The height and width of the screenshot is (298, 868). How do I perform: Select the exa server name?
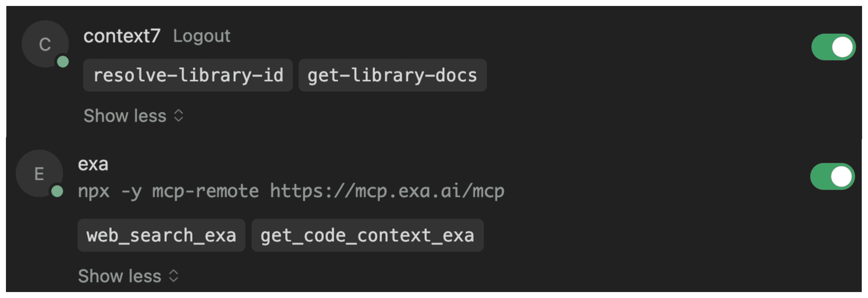(93, 164)
